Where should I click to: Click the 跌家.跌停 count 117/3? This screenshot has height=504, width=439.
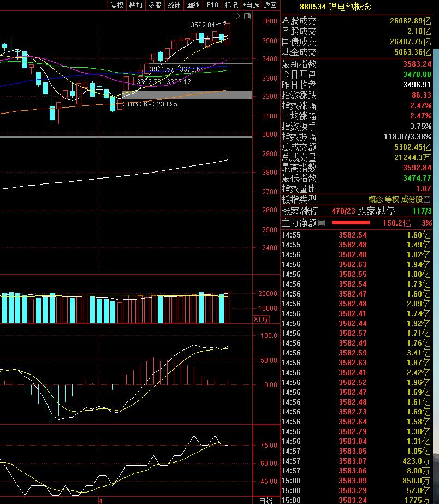(422, 211)
